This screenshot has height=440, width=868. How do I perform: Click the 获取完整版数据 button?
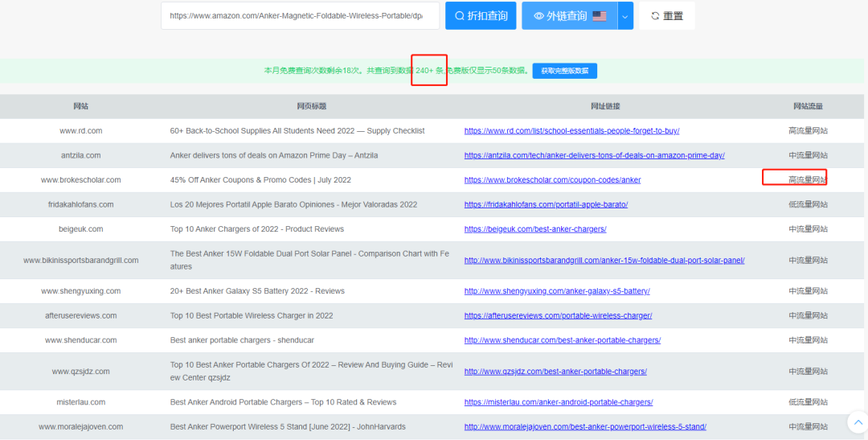coord(564,71)
